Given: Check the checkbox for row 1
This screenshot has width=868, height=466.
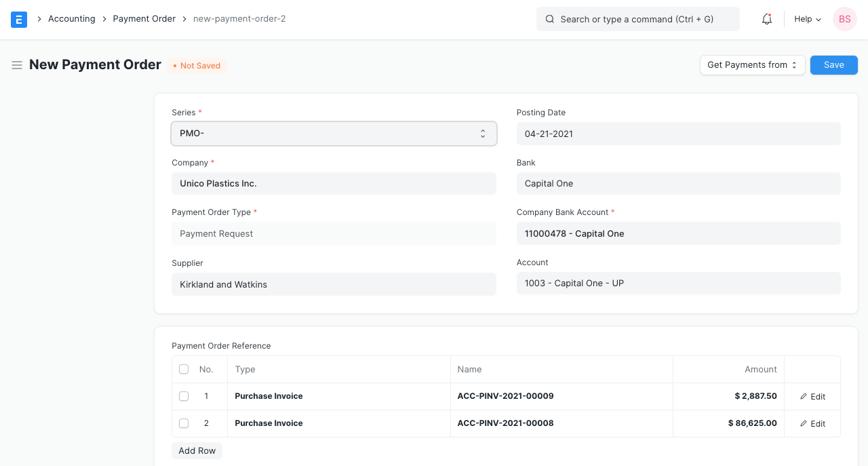Looking at the screenshot, I should click(184, 396).
